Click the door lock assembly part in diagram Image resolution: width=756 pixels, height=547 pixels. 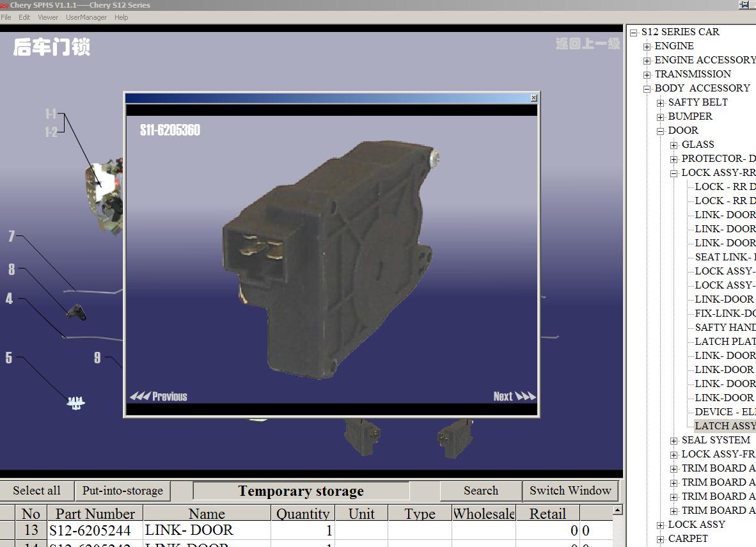(105, 197)
